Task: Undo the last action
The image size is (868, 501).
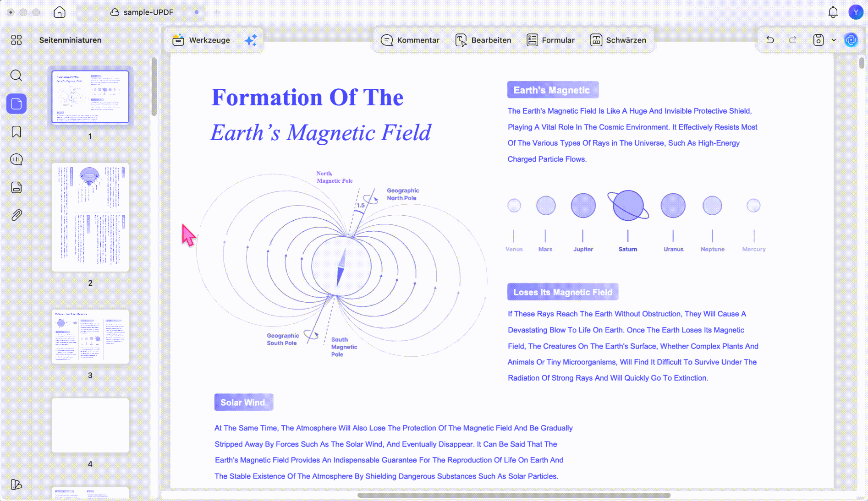Action: click(x=770, y=40)
